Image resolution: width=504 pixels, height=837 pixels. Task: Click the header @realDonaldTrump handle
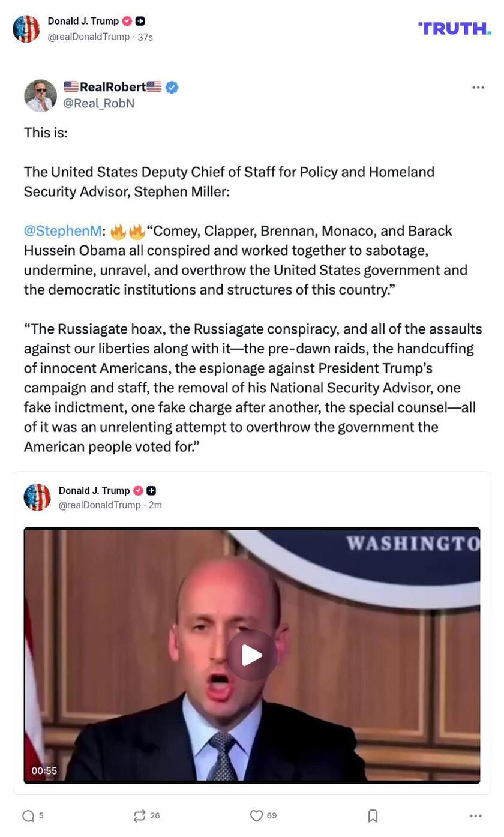pyautogui.click(x=89, y=37)
